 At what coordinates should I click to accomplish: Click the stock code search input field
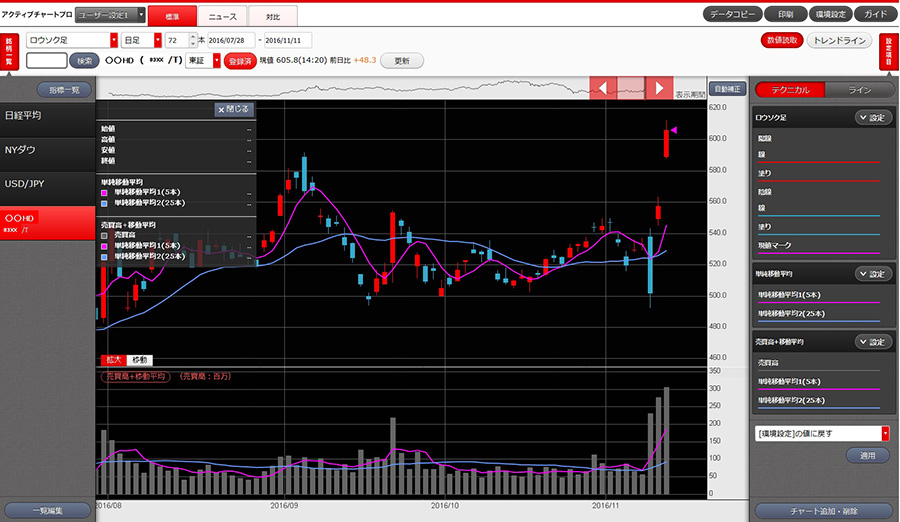click(x=46, y=61)
